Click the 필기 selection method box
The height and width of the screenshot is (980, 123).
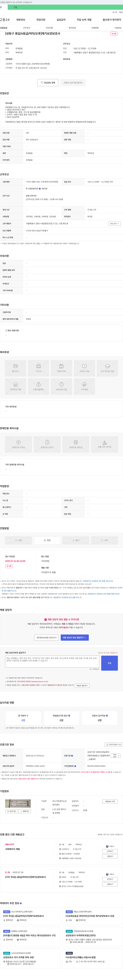point(76,540)
